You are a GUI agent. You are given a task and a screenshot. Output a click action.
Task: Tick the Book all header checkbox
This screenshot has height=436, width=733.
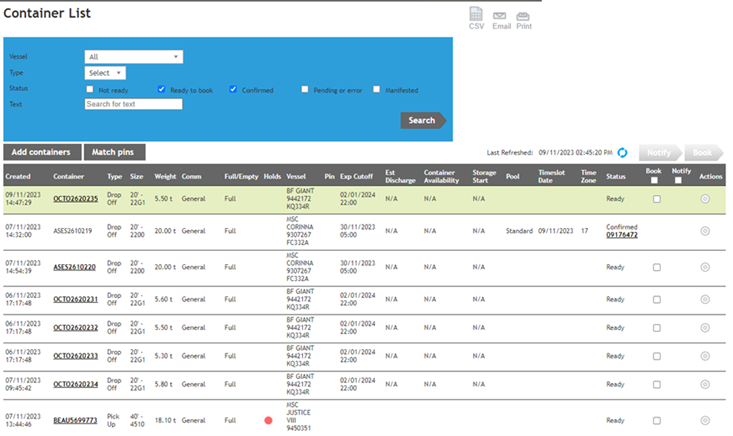tap(654, 180)
